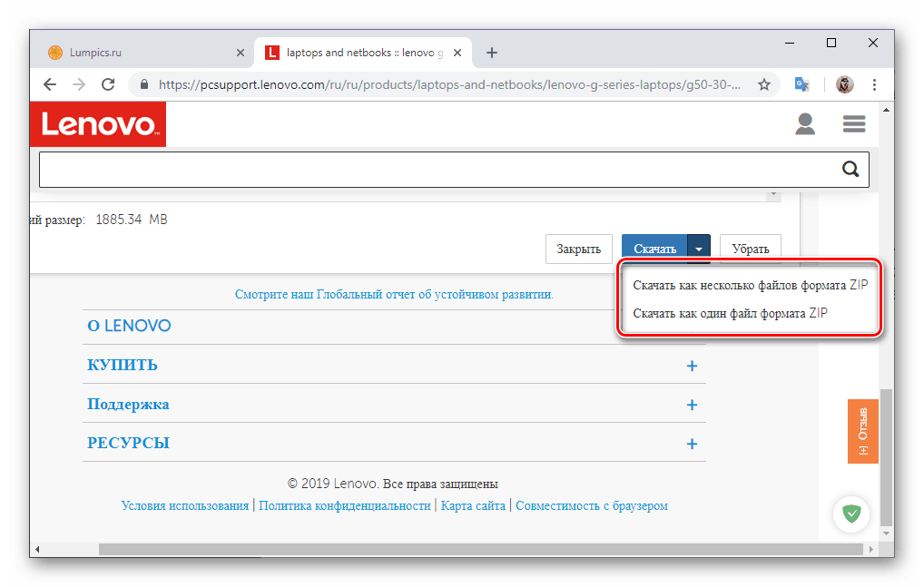
Task: Click the blue Скачать button
Action: tap(654, 249)
